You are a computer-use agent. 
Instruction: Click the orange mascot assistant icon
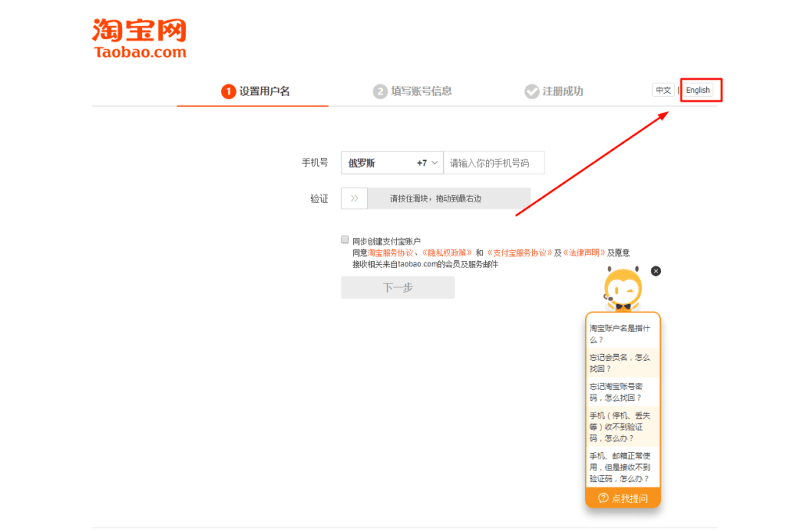click(623, 289)
